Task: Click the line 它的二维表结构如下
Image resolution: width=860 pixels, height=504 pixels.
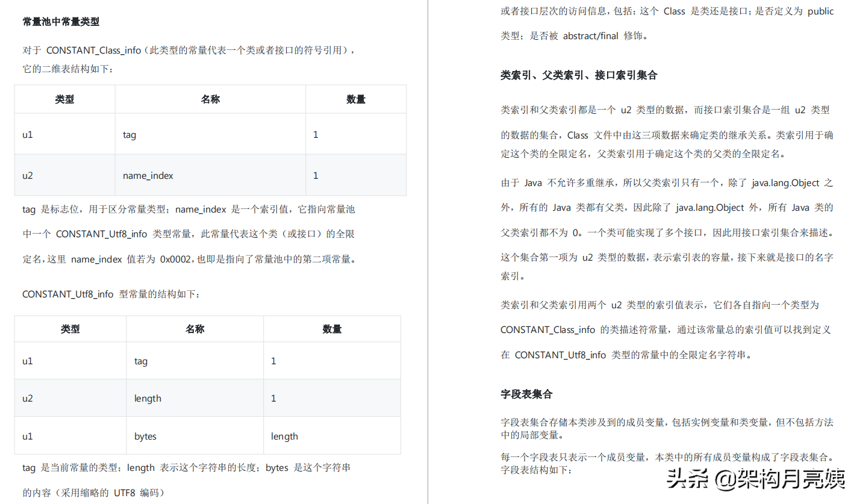Action: (67, 69)
